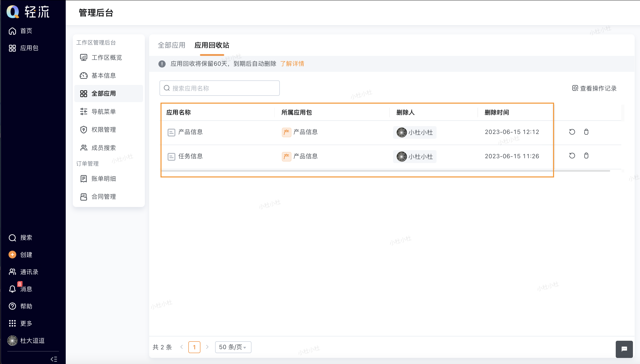Open 基本信息 settings
This screenshot has height=364, width=640.
point(109,76)
